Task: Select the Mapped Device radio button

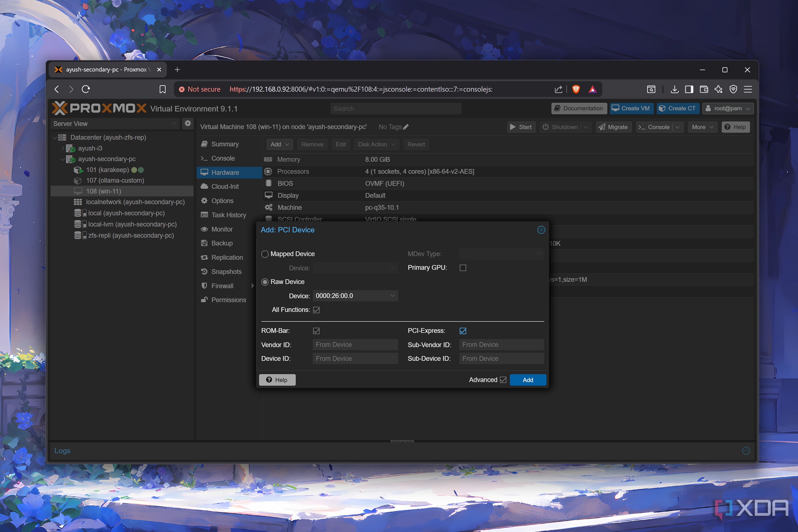Action: pyautogui.click(x=265, y=254)
